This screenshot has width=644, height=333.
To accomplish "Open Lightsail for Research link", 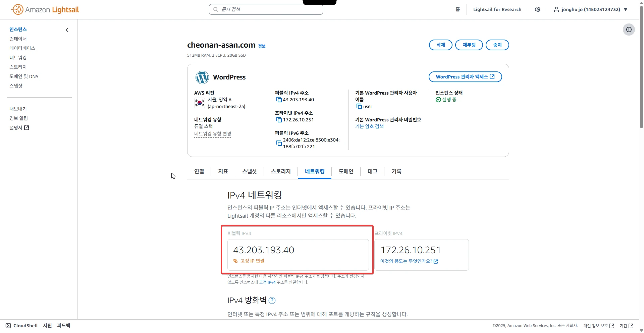I will [x=497, y=9].
